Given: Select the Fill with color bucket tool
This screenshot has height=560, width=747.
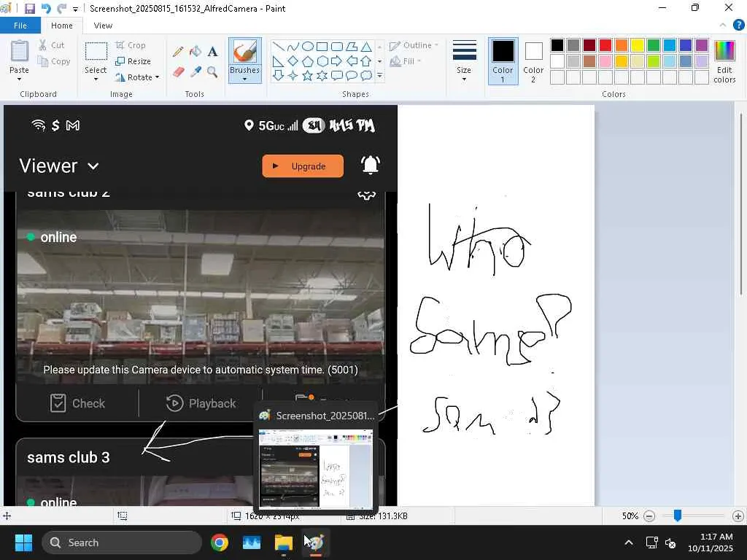Looking at the screenshot, I should [x=196, y=52].
